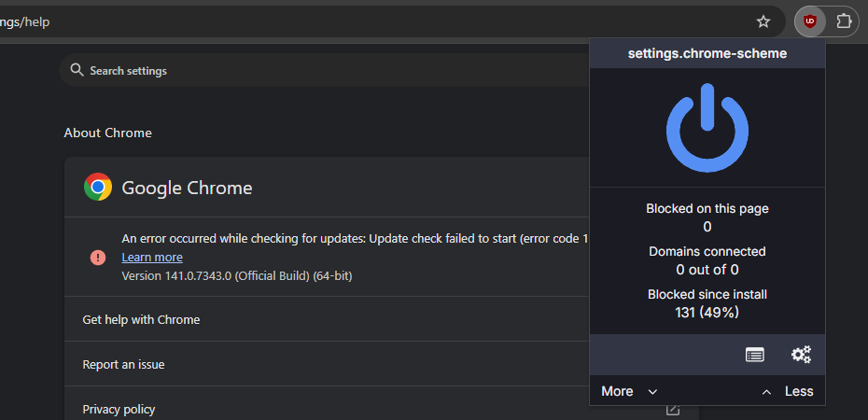Click the up chevron beside Less
The height and width of the screenshot is (420, 868).
[766, 392]
